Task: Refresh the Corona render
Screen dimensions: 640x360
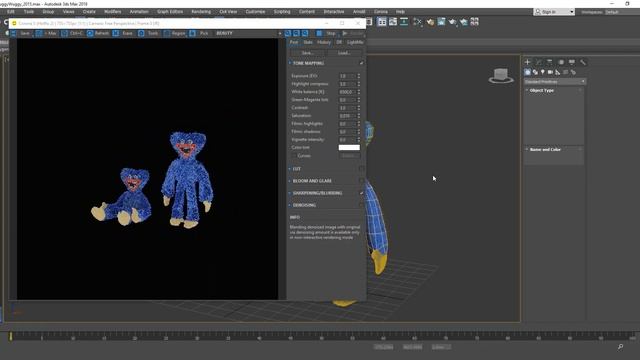Action: pos(98,33)
